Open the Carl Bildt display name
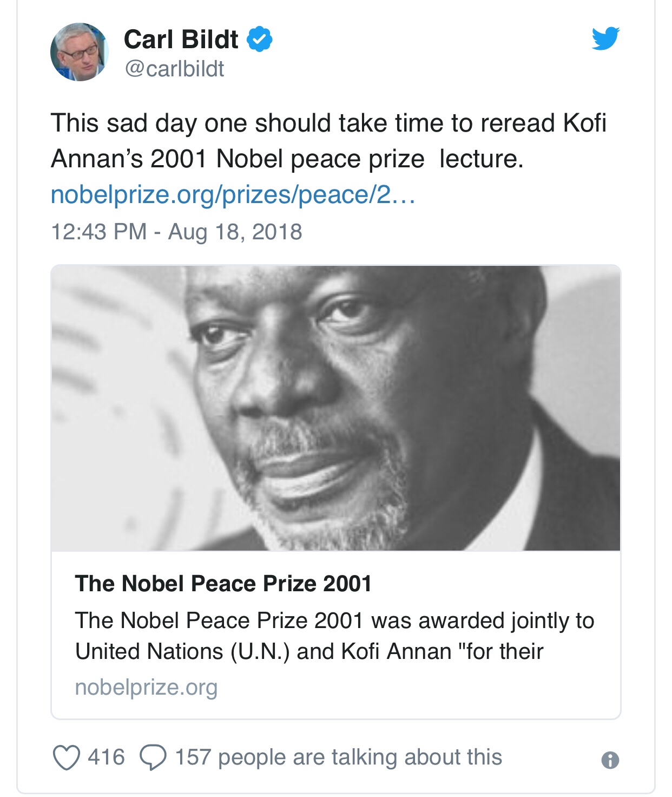Image resolution: width=672 pixels, height=797 pixels. coord(181,39)
